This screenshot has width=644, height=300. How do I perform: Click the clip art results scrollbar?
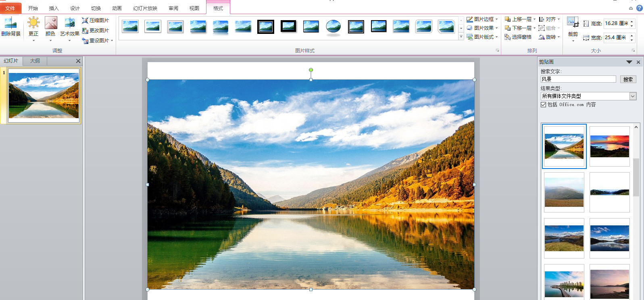[x=636, y=177]
